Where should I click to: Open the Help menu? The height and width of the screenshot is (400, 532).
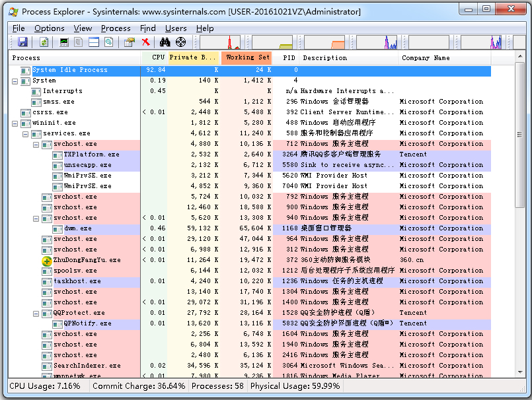tap(205, 28)
